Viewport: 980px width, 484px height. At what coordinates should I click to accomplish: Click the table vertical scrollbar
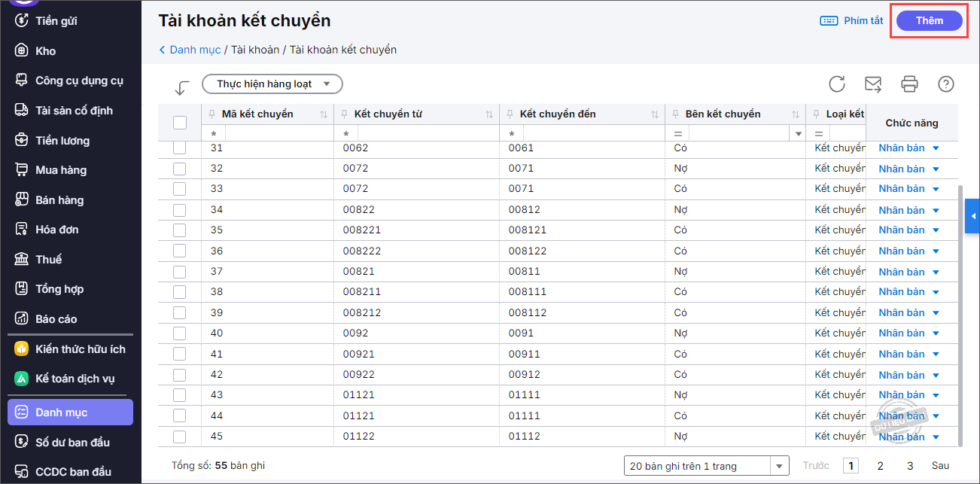click(x=959, y=315)
